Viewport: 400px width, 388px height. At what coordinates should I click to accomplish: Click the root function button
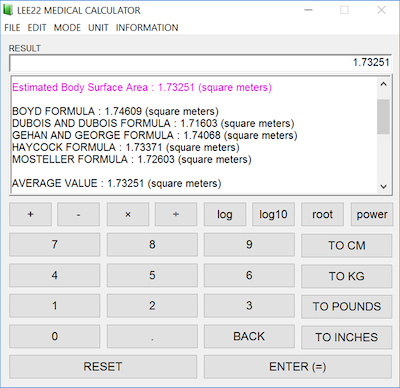click(322, 214)
